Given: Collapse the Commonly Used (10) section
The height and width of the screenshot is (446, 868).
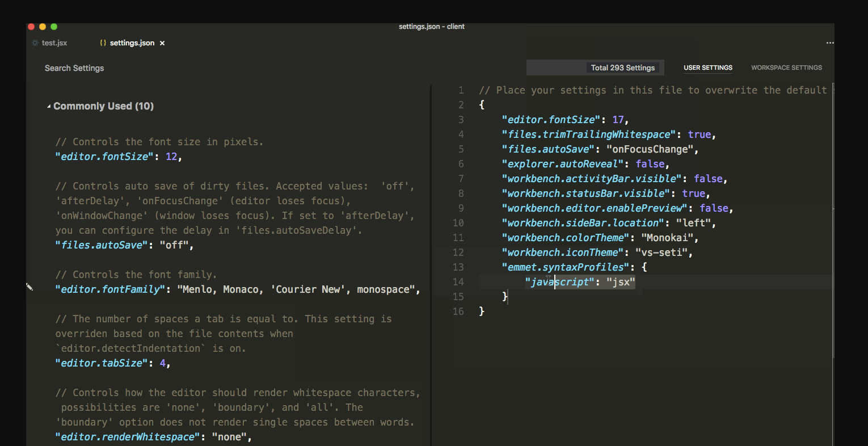Looking at the screenshot, I should pos(49,106).
